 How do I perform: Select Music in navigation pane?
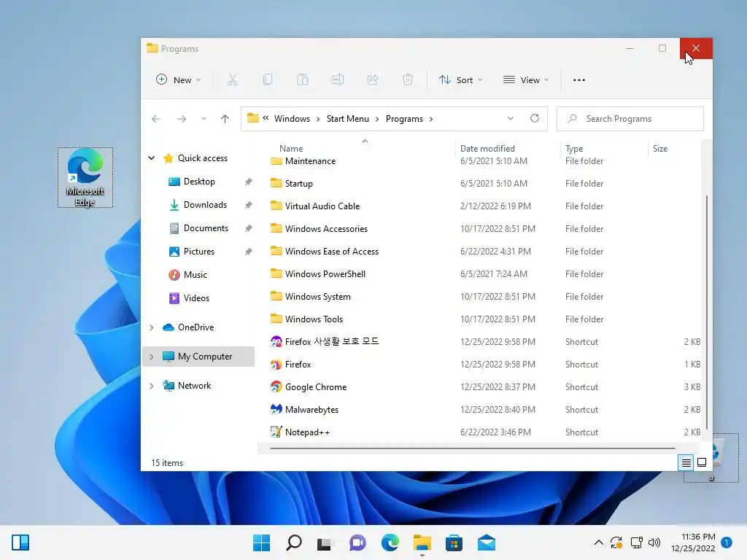(196, 275)
